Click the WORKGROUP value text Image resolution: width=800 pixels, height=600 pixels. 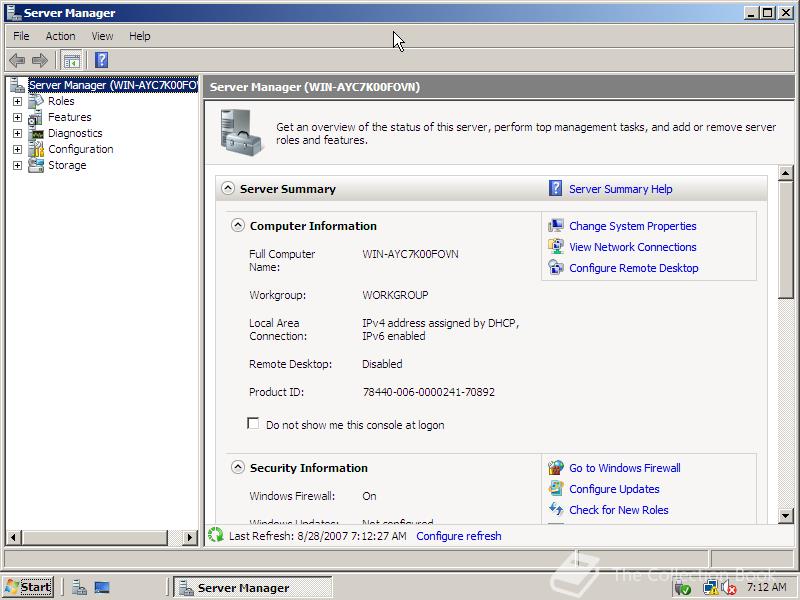point(395,295)
